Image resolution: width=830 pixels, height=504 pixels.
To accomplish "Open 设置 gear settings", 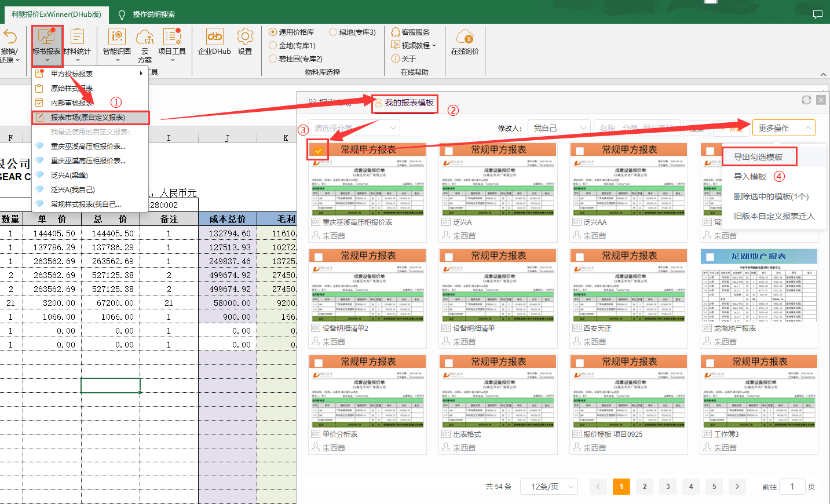I will coord(245,42).
